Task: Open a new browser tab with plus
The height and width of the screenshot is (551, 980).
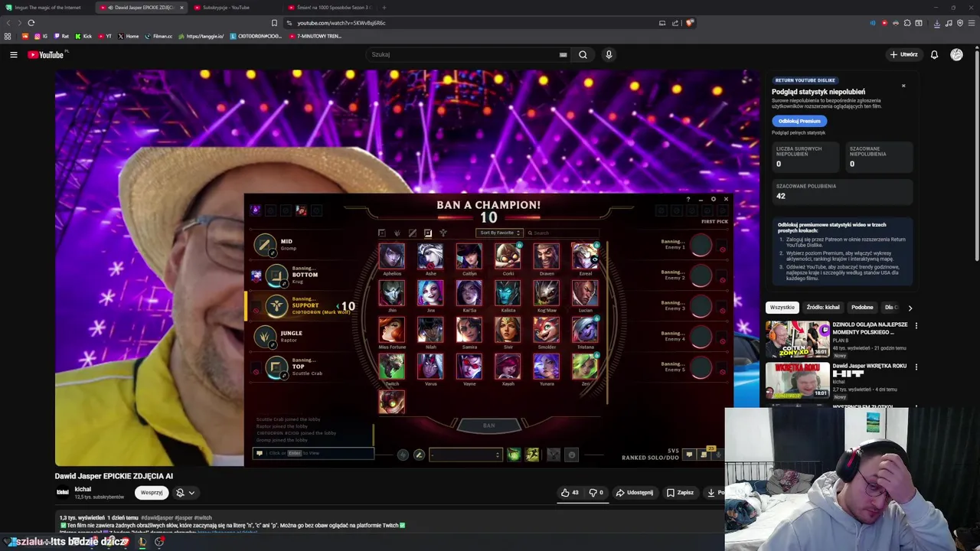Action: point(384,8)
